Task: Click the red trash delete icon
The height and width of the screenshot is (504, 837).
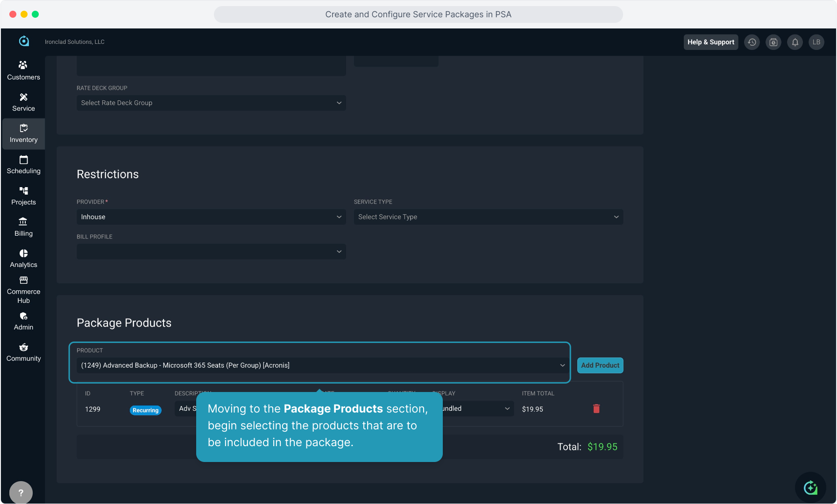Action: [596, 409]
